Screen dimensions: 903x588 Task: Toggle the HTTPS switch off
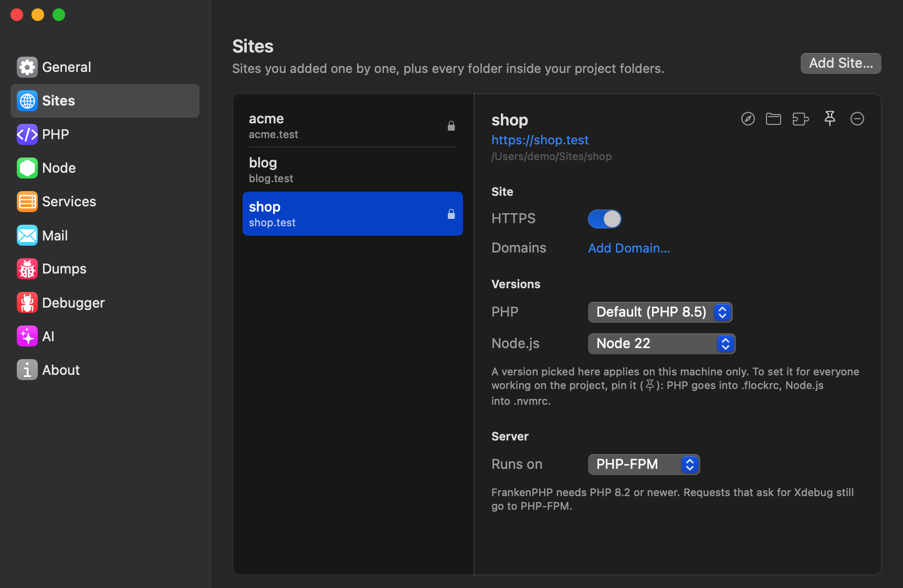click(605, 219)
